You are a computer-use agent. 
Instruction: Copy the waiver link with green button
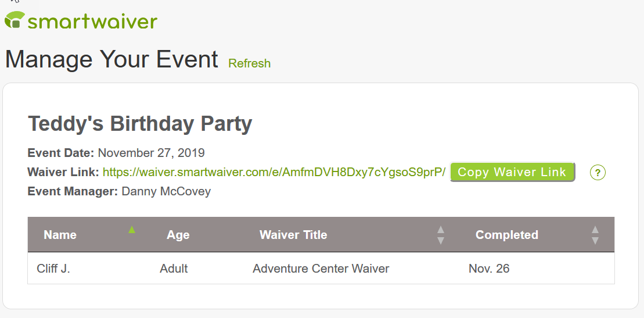[x=512, y=172]
